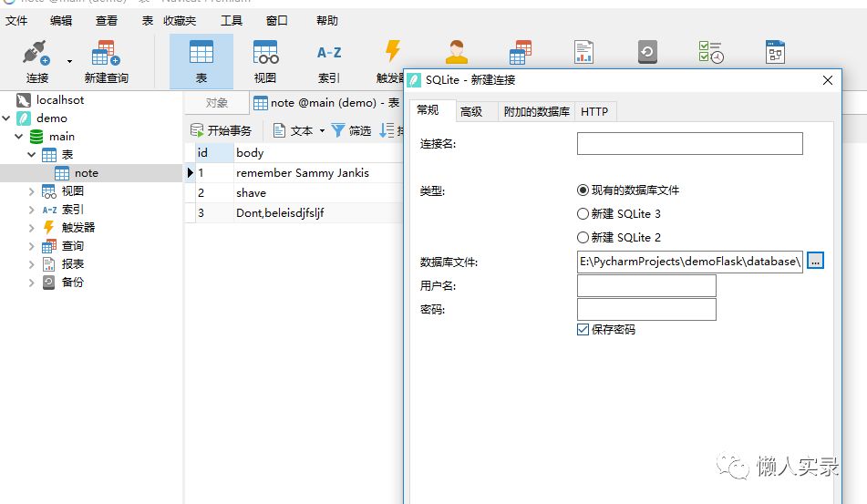
Task: Open the 帮助 menu
Action: pos(326,20)
